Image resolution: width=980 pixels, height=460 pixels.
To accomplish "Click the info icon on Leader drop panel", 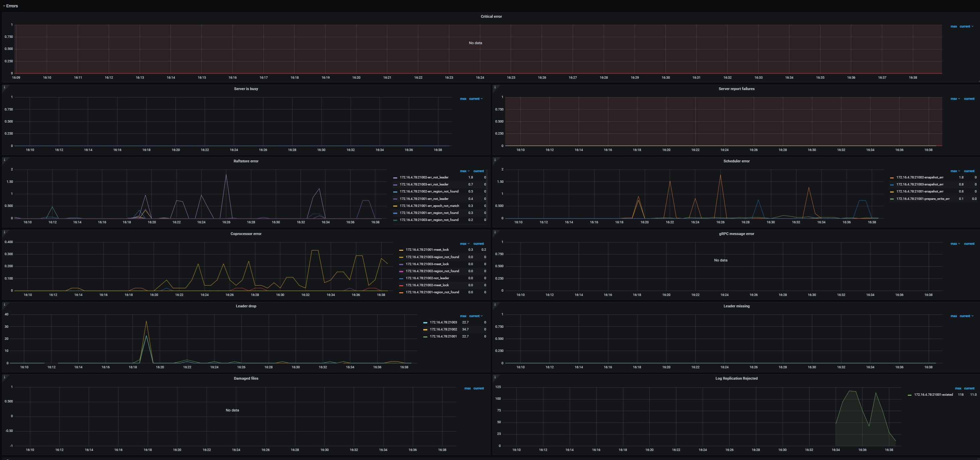I will (5, 304).
